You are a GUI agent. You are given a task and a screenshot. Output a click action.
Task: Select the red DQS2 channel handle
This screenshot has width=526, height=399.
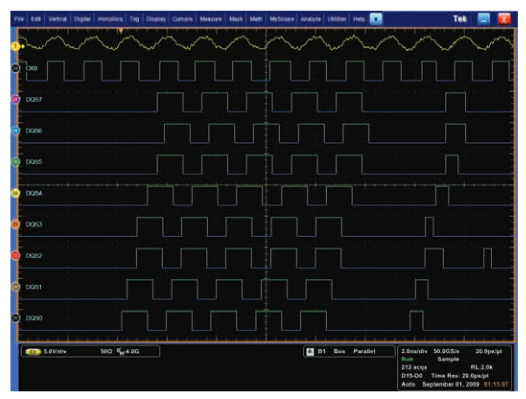coord(15,256)
